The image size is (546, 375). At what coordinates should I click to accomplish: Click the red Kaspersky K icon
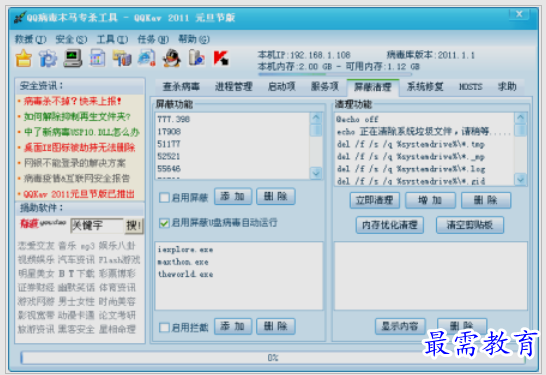coord(221,58)
